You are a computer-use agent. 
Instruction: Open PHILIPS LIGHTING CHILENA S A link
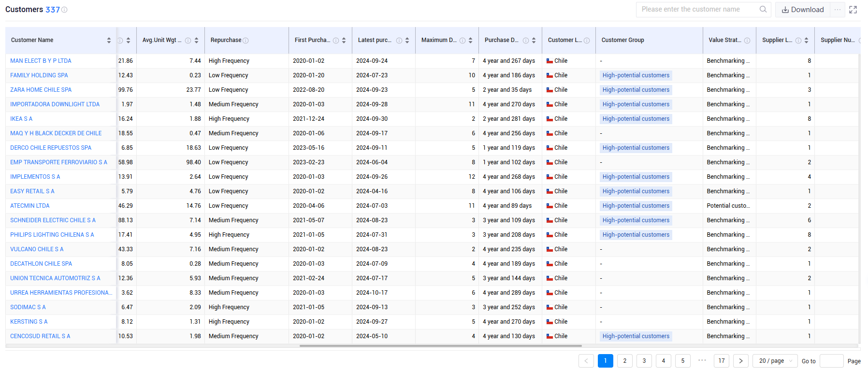(x=52, y=235)
